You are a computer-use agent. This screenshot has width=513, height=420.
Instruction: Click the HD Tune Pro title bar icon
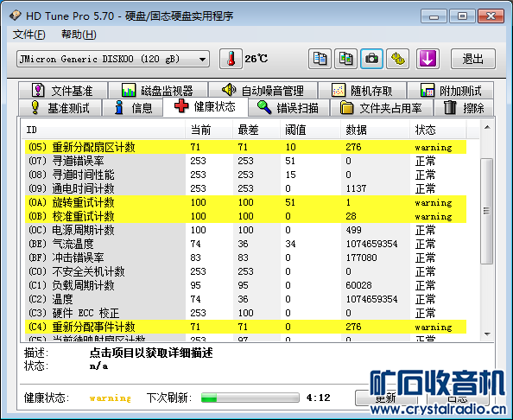tap(16, 16)
